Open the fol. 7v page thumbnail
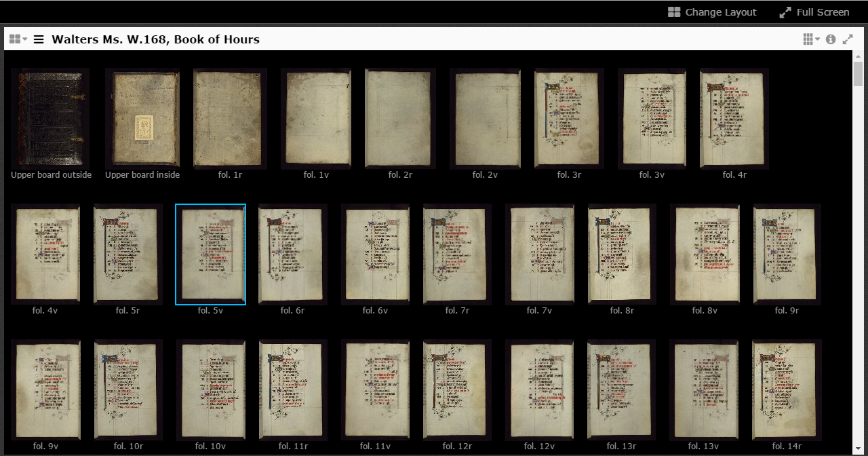Image resolution: width=868 pixels, height=456 pixels. (x=540, y=254)
